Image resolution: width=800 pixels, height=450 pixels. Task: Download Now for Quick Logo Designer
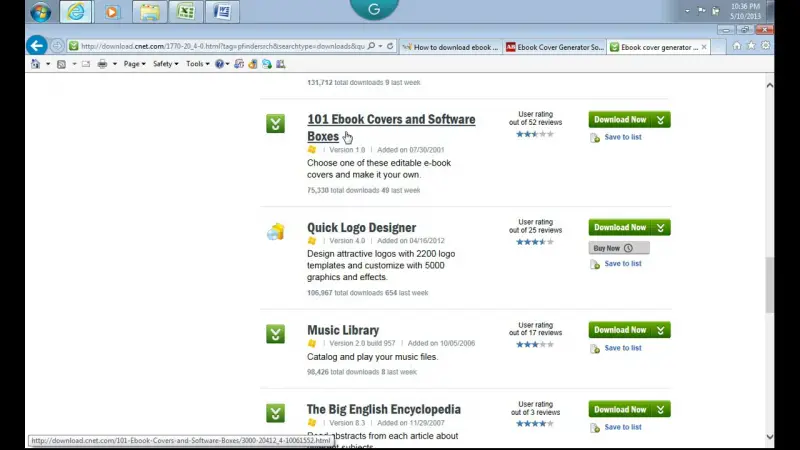(619, 227)
